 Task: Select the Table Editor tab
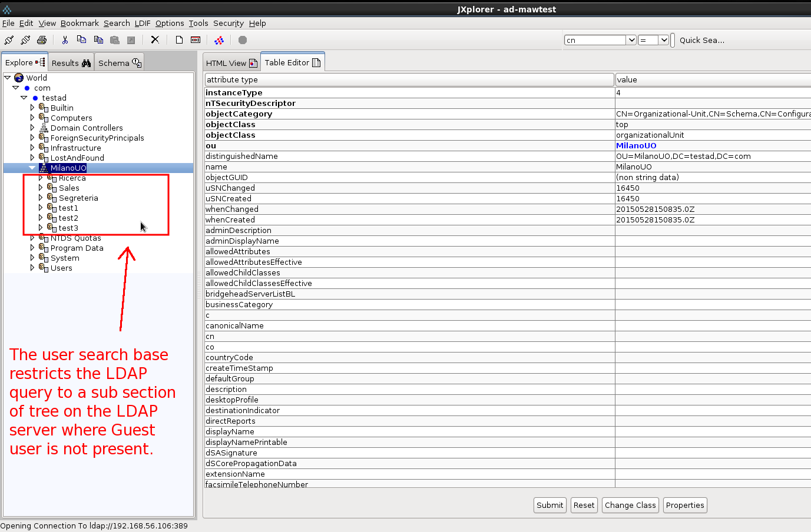pos(292,62)
